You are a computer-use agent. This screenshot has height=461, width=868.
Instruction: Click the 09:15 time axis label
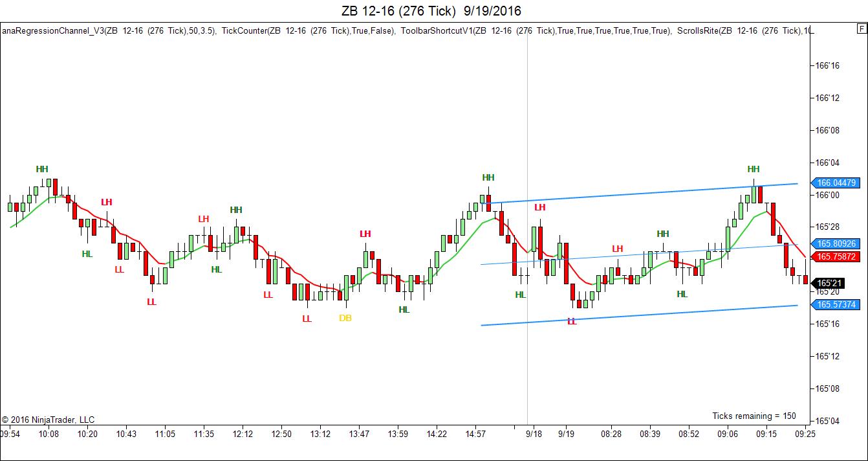click(x=766, y=434)
